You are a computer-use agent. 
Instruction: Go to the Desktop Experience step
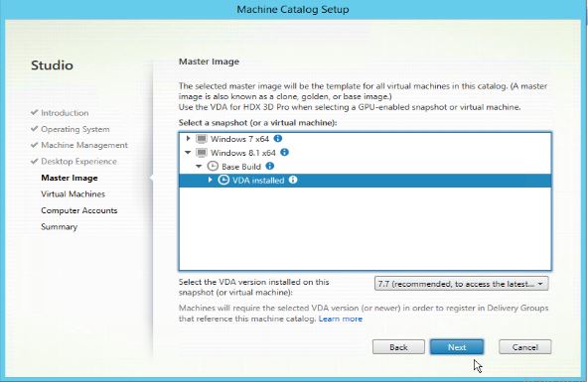point(78,162)
